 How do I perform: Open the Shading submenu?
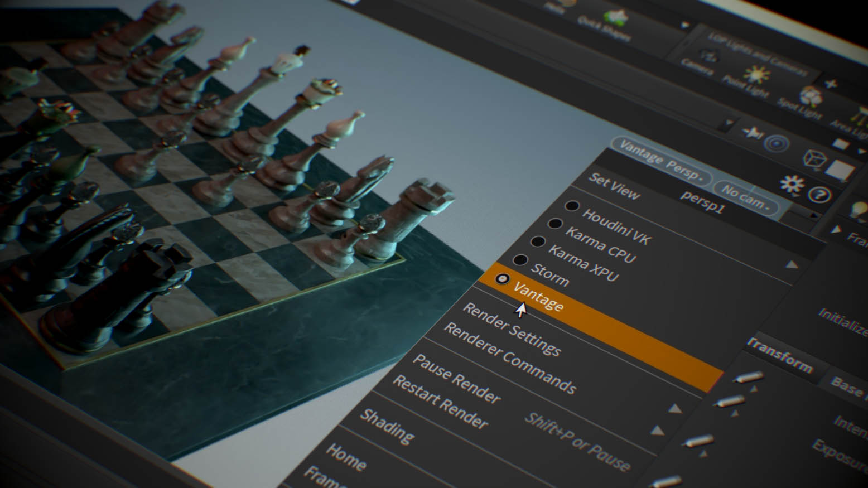click(x=388, y=427)
